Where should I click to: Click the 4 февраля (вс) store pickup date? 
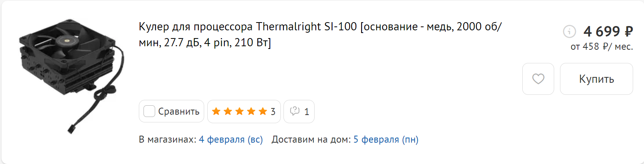click(231, 140)
